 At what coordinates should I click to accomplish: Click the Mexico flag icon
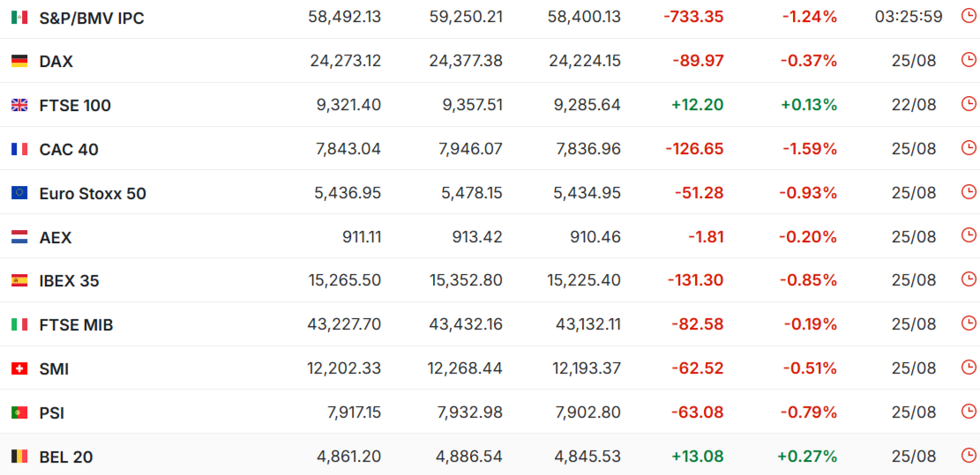(x=19, y=18)
